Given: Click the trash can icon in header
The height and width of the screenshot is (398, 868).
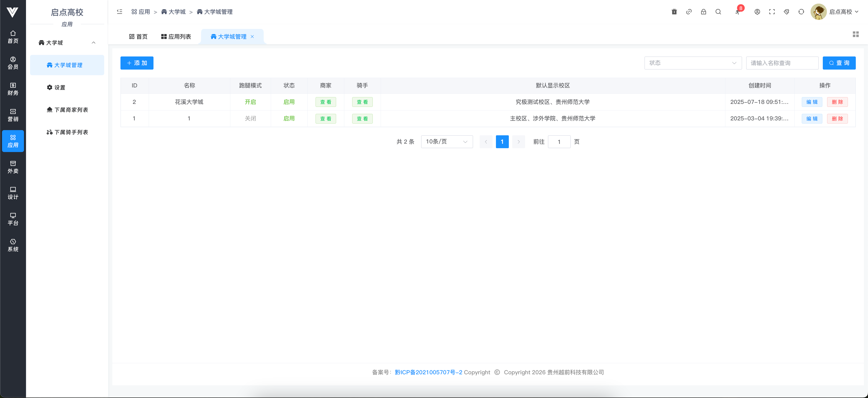Looking at the screenshot, I should click(x=674, y=12).
